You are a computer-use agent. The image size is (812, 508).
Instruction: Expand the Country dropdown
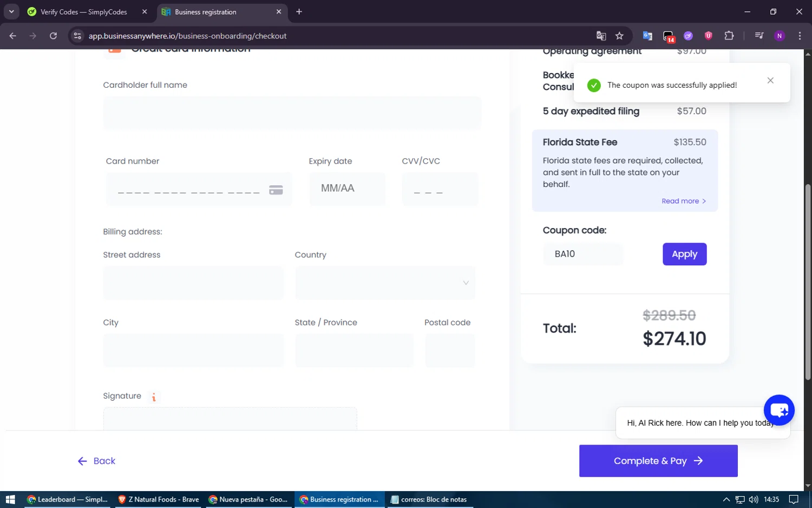[385, 283]
